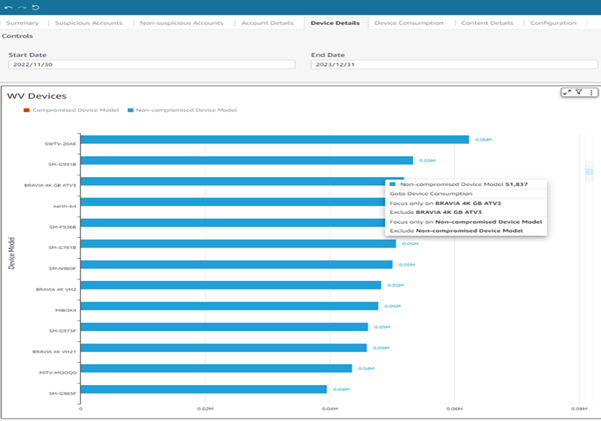Click the chart's vertical scrollbar thumb
Viewport: 601px width, 421px height.
(589, 171)
